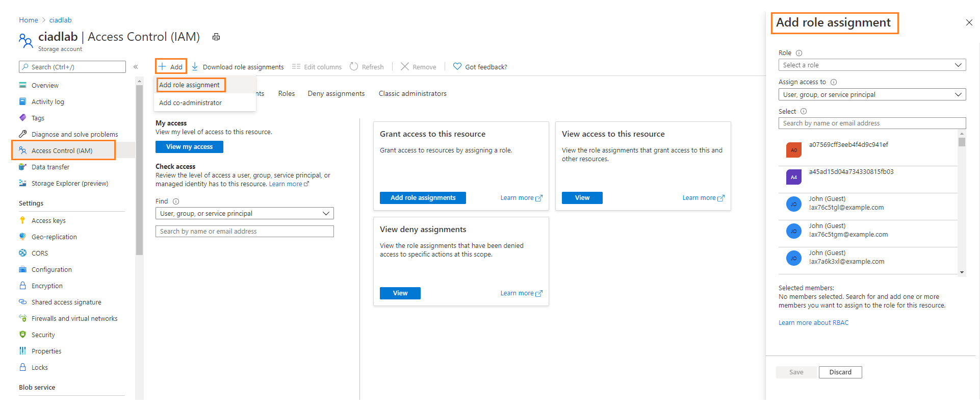This screenshot has height=406, width=980.
Task: Click the CORS icon in Settings
Action: 22,253
